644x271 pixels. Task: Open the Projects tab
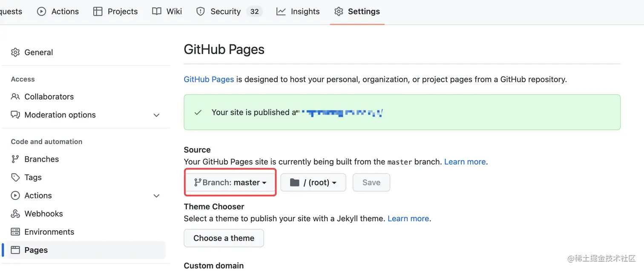115,11
